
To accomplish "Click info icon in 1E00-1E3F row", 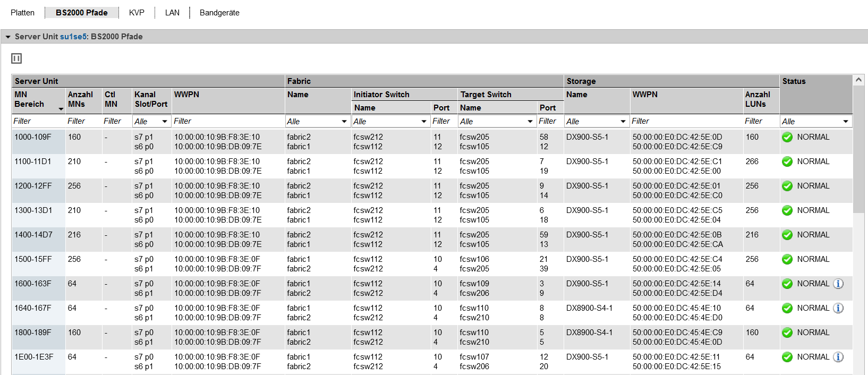I will 838,357.
